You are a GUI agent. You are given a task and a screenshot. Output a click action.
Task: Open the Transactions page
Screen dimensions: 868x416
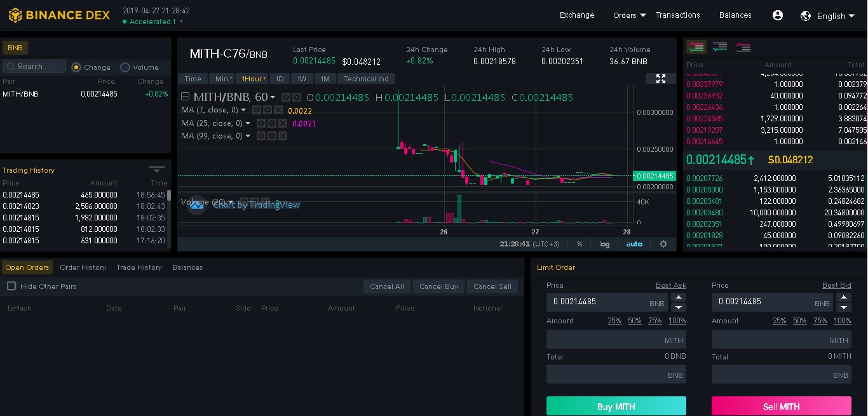click(677, 15)
